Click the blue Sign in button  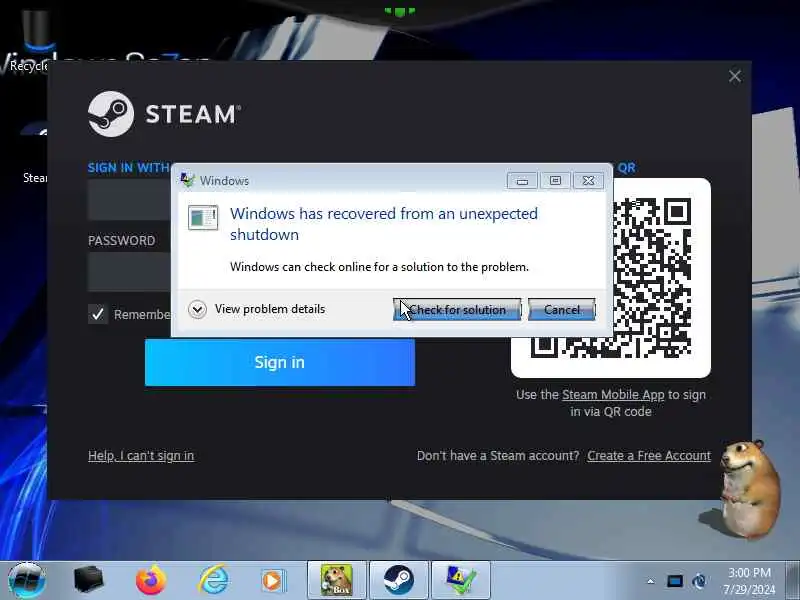point(280,363)
